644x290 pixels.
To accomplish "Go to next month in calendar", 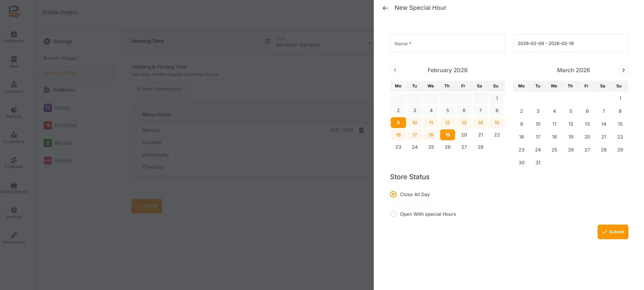I will point(623,70).
